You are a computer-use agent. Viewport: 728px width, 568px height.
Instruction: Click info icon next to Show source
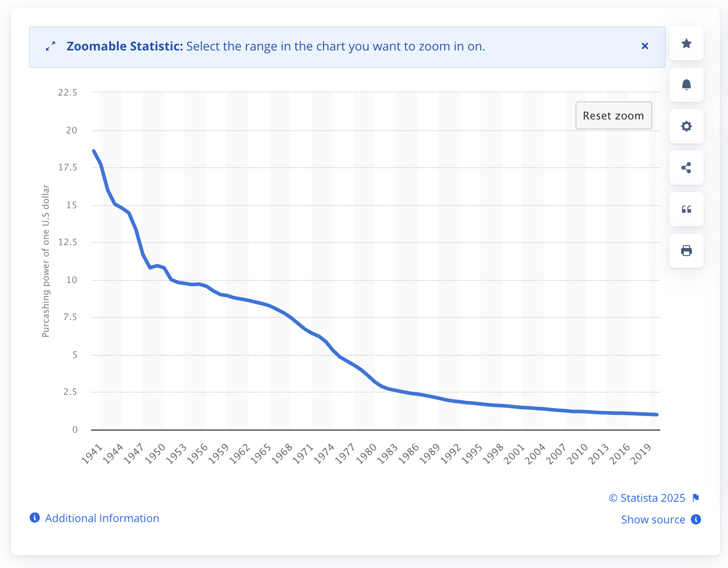click(x=696, y=519)
